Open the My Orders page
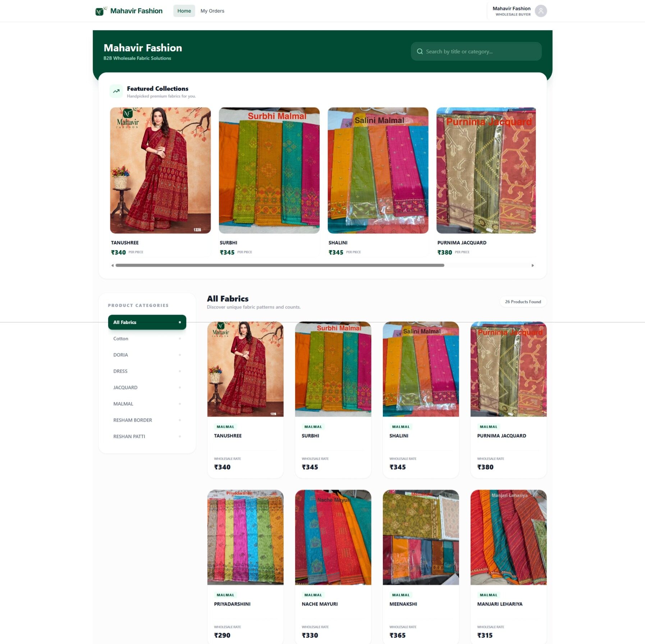The image size is (645, 644). [212, 11]
